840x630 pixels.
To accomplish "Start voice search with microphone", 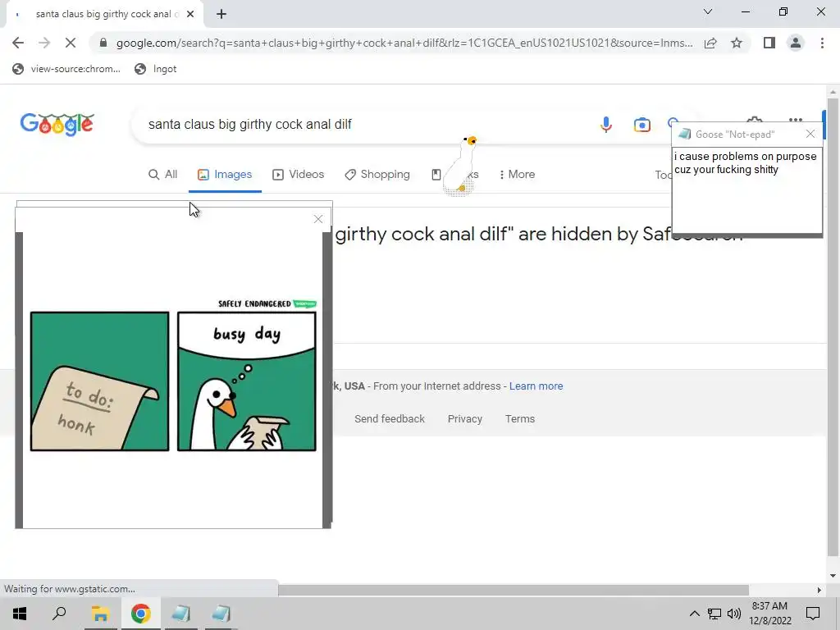I will pos(606,125).
